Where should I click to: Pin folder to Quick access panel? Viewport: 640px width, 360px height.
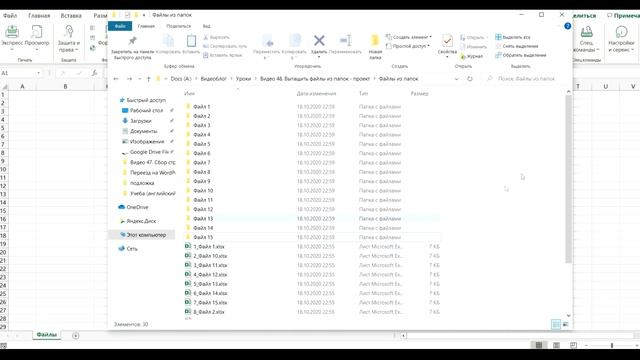click(132, 47)
